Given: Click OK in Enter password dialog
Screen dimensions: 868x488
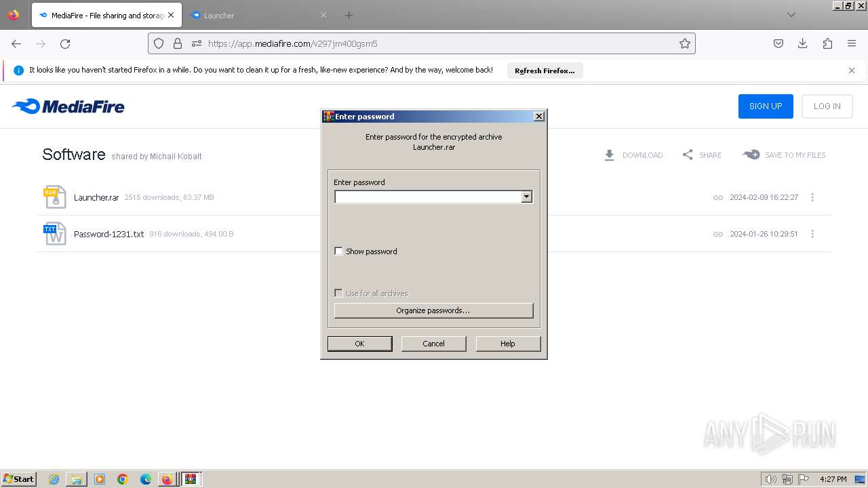Looking at the screenshot, I should click(x=359, y=344).
